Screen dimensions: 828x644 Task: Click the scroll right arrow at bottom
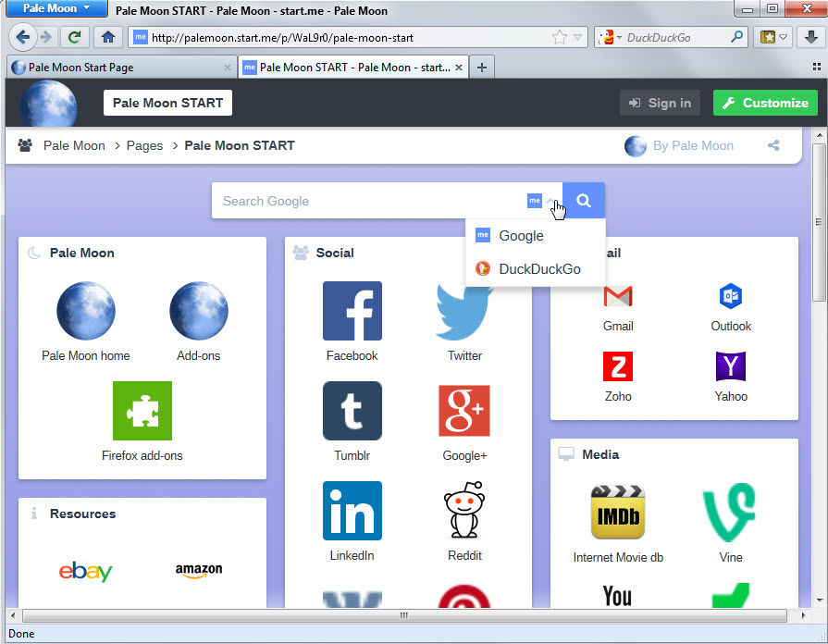pyautogui.click(x=803, y=615)
